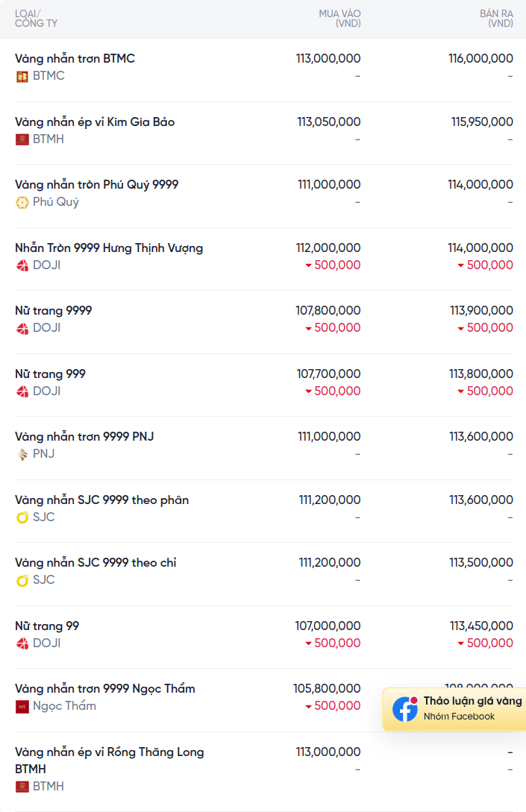Image resolution: width=526 pixels, height=812 pixels.
Task: Click 116,000,000 sell price for BTMC
Action: (480, 58)
